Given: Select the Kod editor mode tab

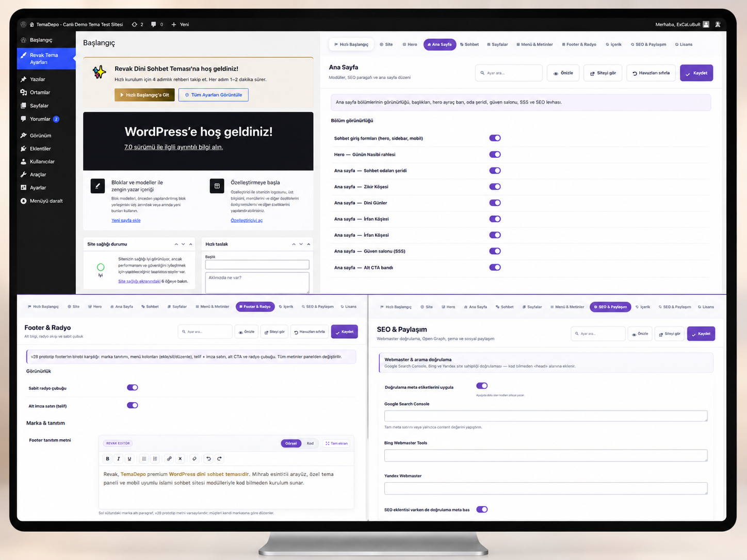Looking at the screenshot, I should click(x=310, y=443).
